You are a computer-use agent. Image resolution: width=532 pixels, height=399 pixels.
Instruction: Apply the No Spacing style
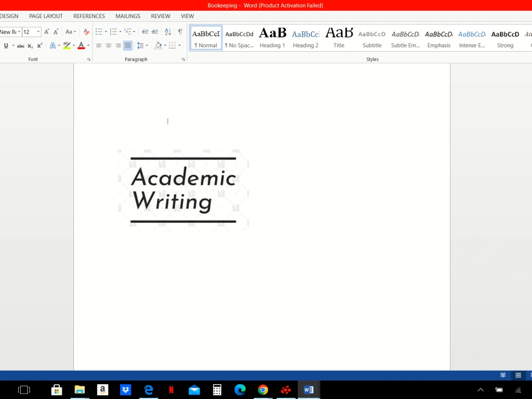[x=239, y=38]
